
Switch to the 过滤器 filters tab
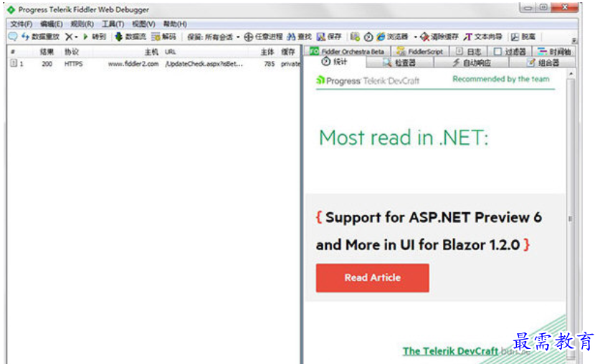pyautogui.click(x=510, y=52)
